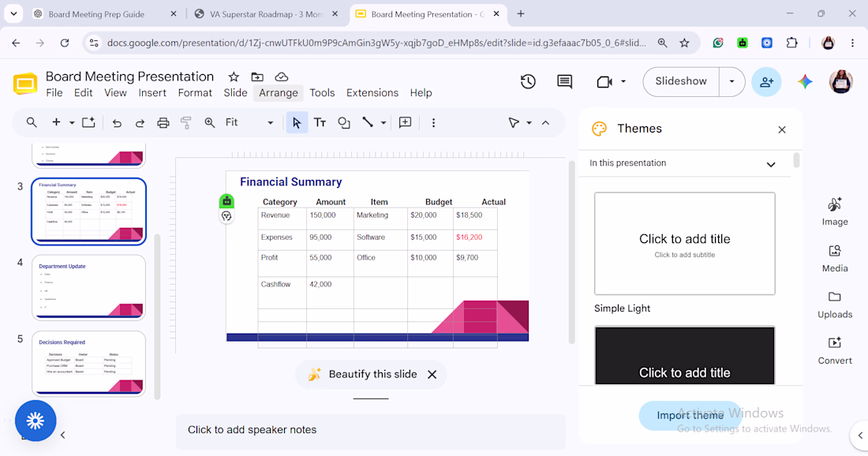Click the Slideshow button

[681, 81]
